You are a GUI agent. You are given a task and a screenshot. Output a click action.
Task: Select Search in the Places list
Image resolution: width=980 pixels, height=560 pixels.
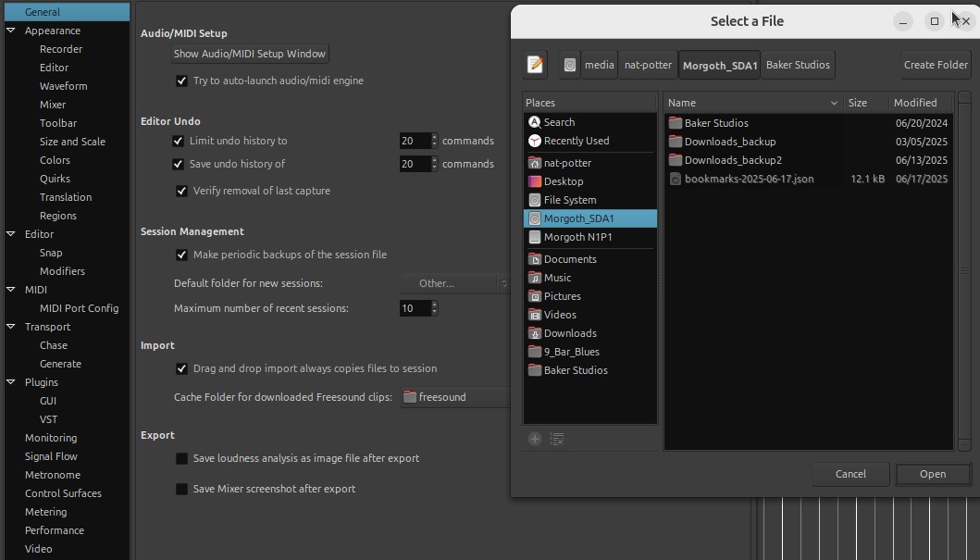click(x=559, y=122)
